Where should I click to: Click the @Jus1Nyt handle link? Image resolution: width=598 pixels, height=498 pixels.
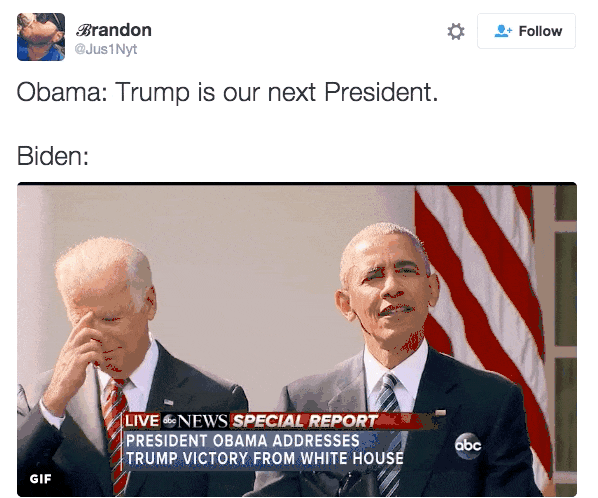click(x=106, y=49)
